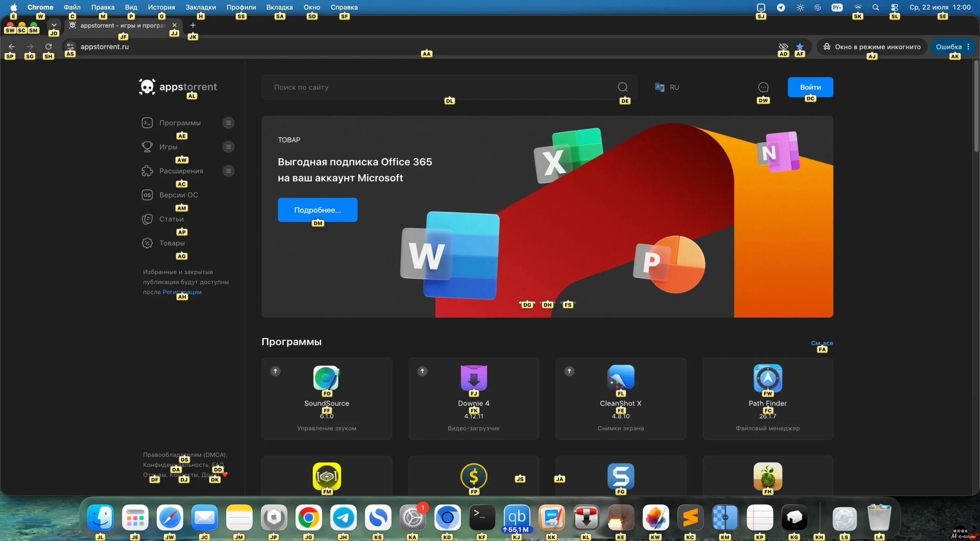Screen dimensions: 980x541
Task: Open the RU language selector
Action: coord(667,87)
